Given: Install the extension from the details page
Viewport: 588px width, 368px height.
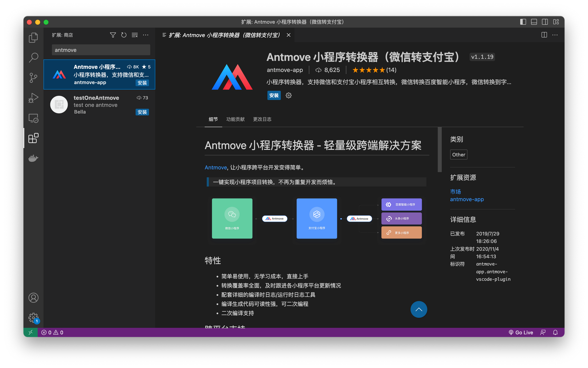Looking at the screenshot, I should (274, 95).
